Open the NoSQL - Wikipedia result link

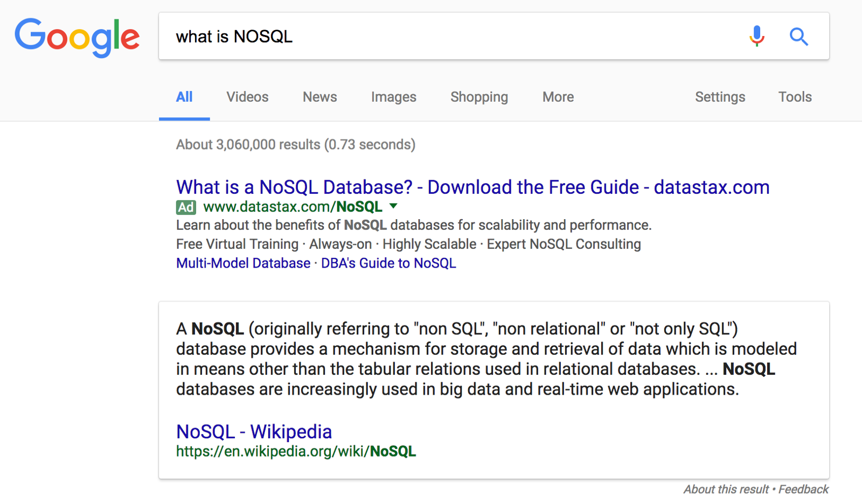254,432
